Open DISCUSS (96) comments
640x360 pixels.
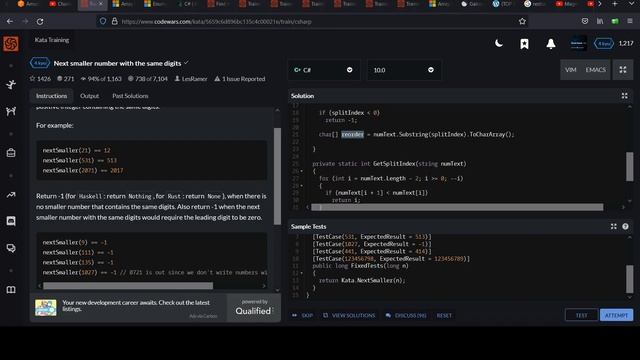click(406, 316)
